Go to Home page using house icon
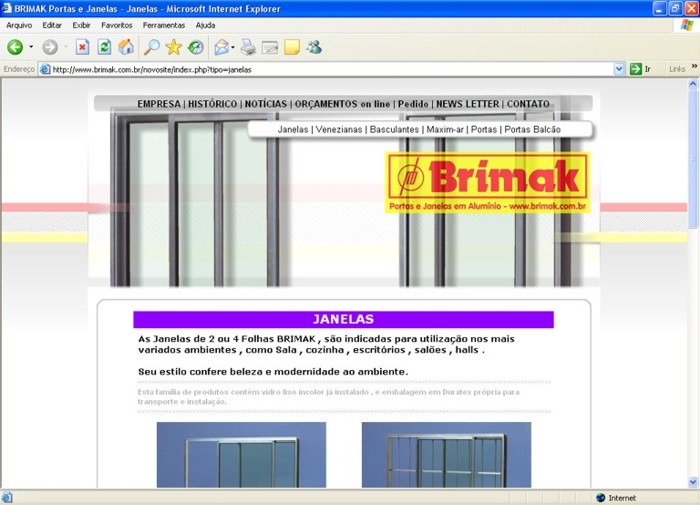This screenshot has height=505, width=700. point(126,47)
